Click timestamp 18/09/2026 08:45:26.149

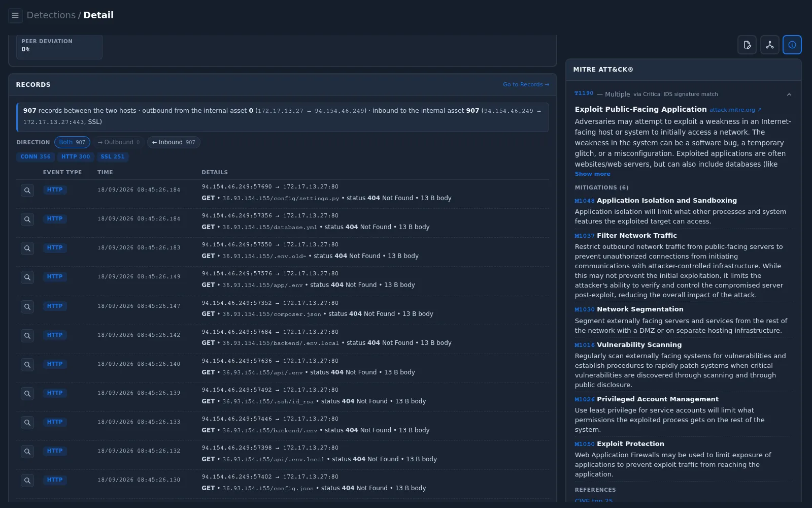(139, 277)
